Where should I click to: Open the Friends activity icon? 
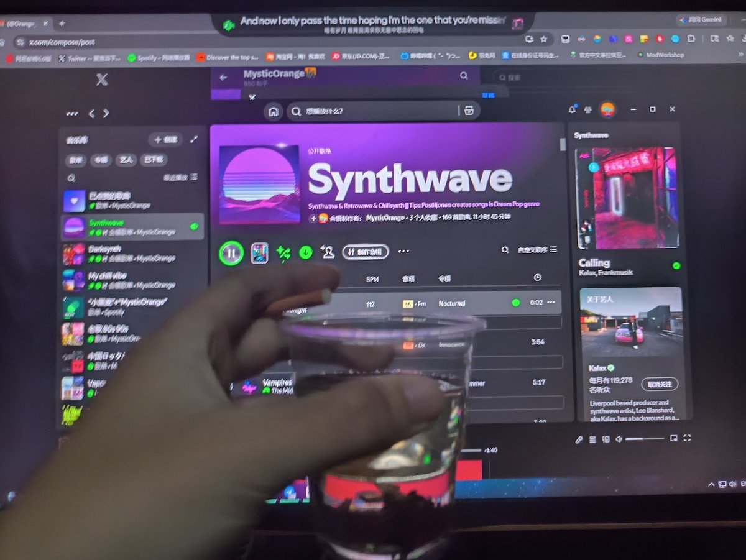[x=588, y=109]
